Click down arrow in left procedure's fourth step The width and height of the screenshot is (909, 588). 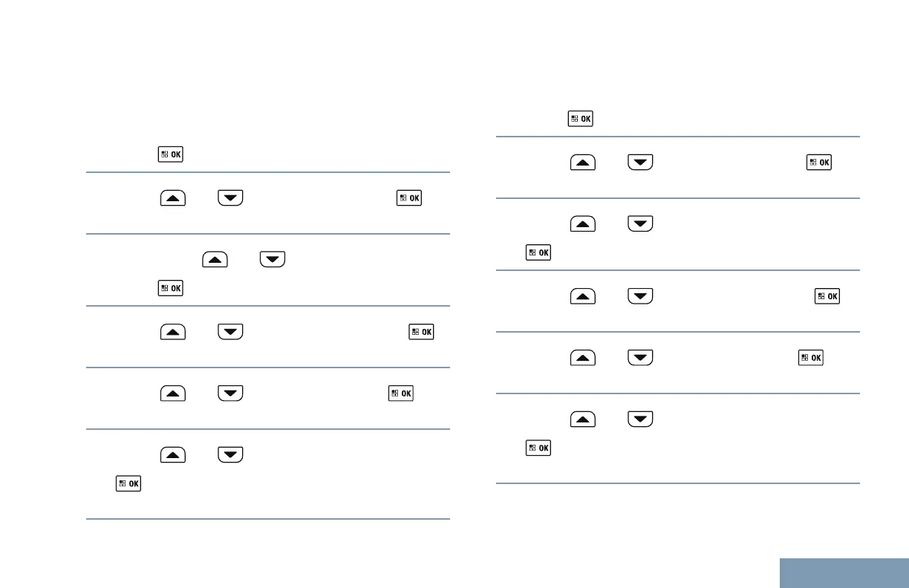tap(229, 333)
